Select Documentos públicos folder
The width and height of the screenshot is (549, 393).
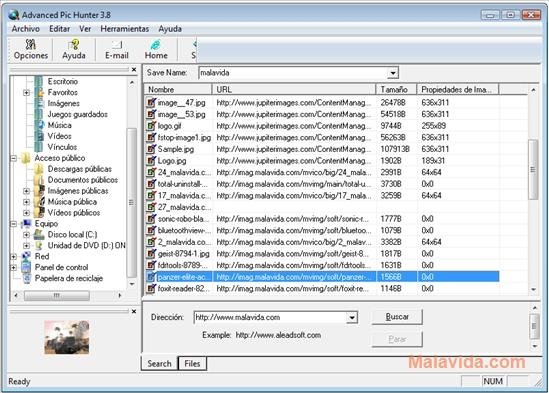[x=83, y=180]
